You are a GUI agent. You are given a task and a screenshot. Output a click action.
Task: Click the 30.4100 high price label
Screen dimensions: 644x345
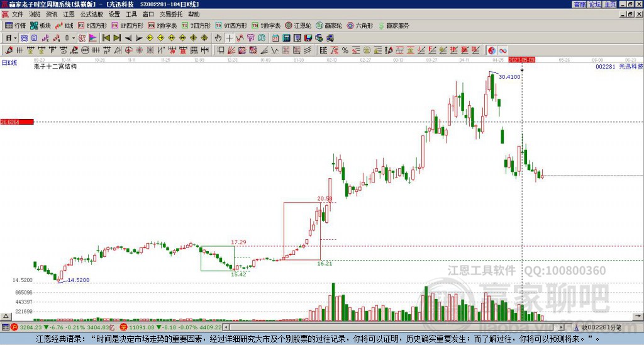tap(509, 76)
